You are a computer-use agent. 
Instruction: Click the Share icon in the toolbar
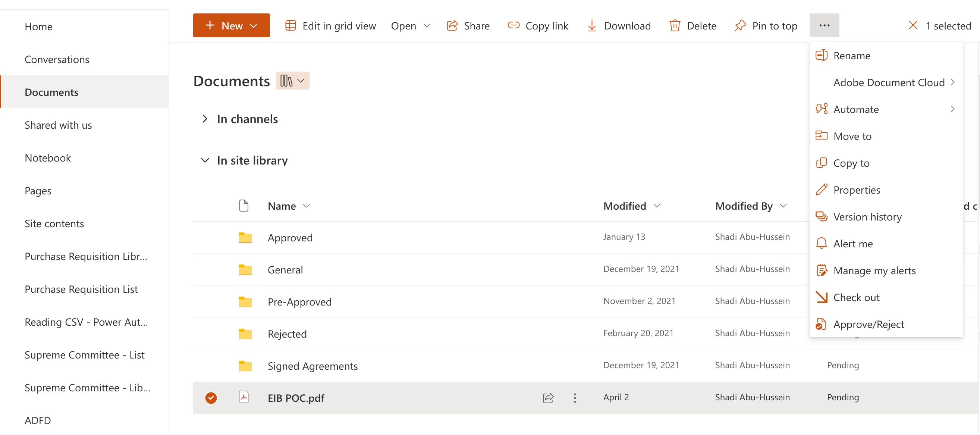(x=452, y=25)
